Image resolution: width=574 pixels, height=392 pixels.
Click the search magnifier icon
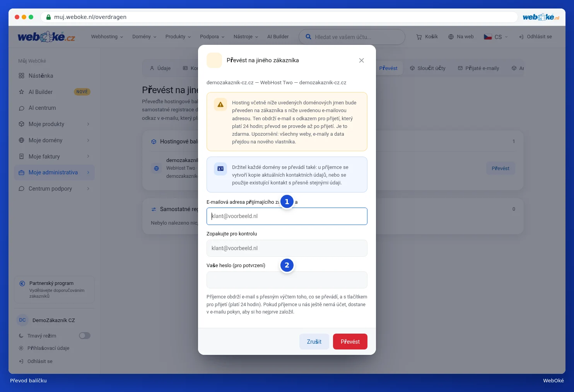pos(308,37)
